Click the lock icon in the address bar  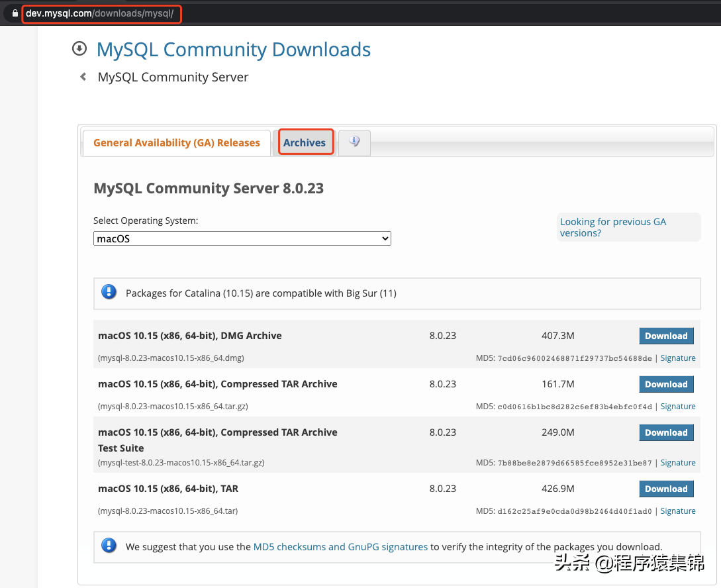click(x=15, y=13)
